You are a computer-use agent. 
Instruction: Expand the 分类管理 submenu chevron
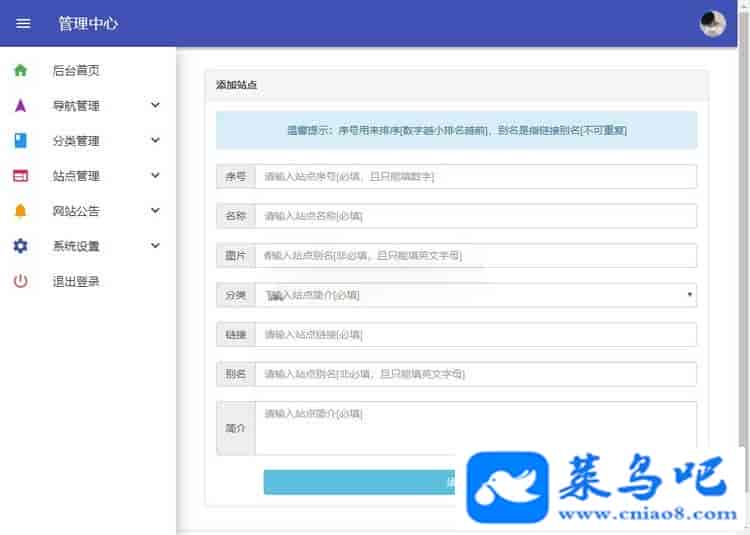[155, 140]
